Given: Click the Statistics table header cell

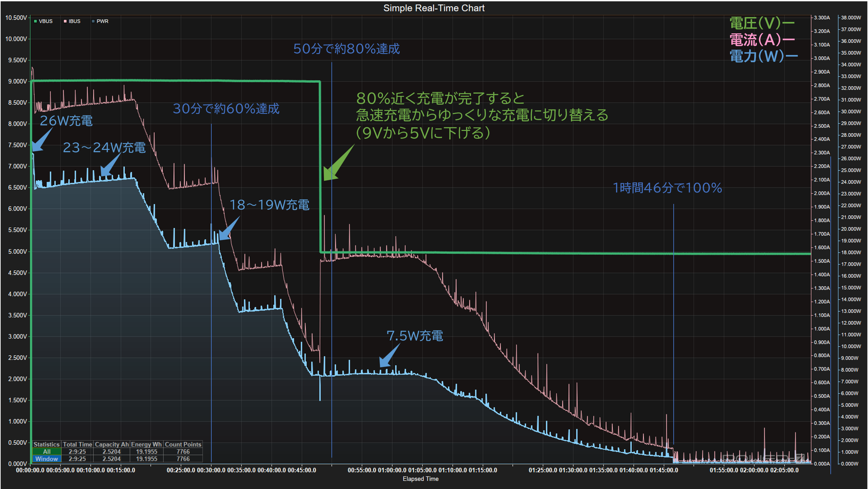Looking at the screenshot, I should (46, 444).
